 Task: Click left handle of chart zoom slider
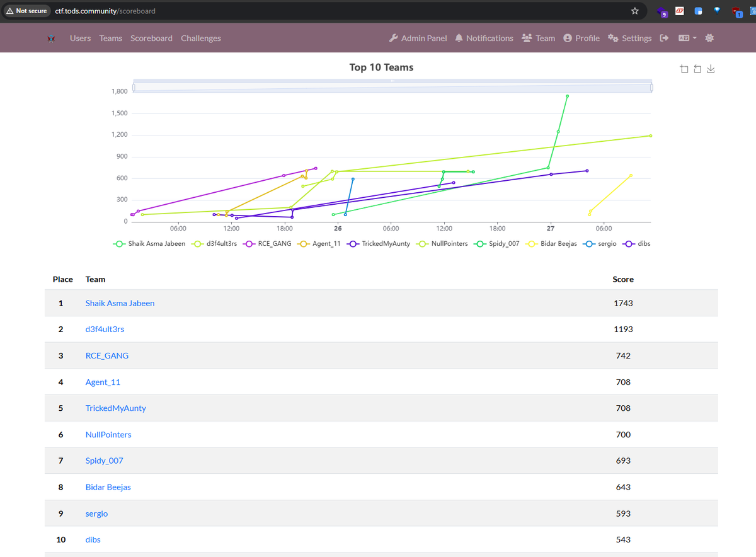[x=134, y=88]
